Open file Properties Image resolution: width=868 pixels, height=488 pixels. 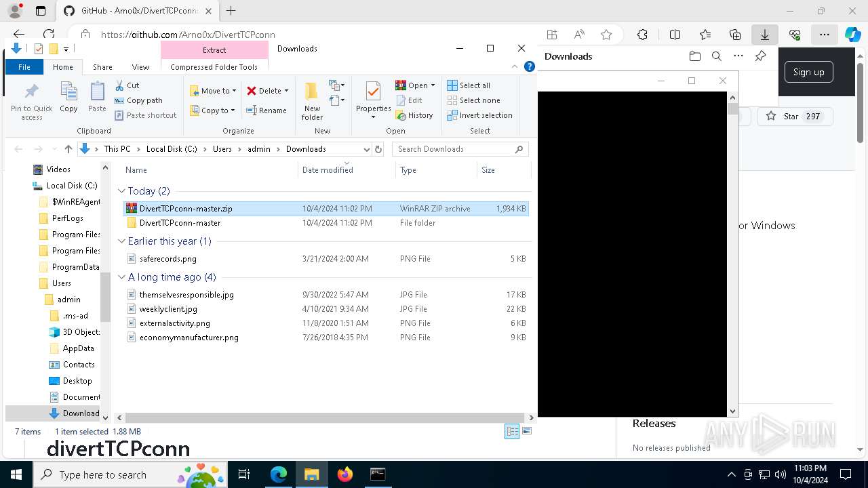[x=373, y=100]
